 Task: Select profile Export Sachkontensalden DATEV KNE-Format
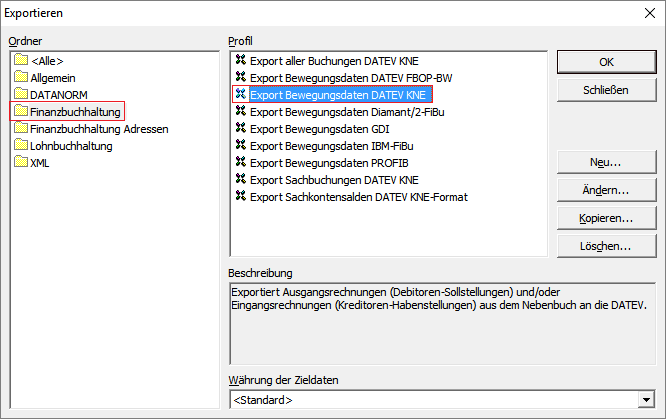coord(359,197)
